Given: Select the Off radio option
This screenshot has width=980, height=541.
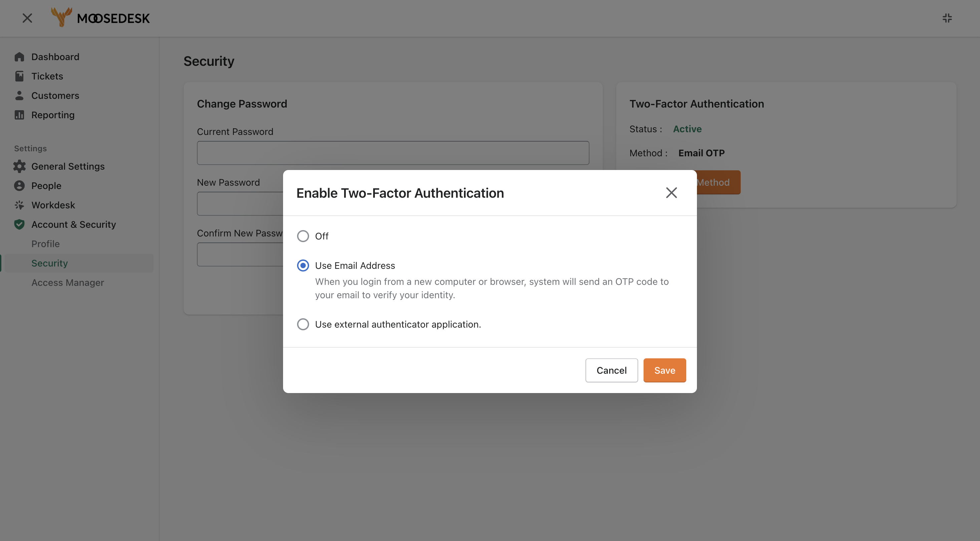Looking at the screenshot, I should [x=303, y=236].
